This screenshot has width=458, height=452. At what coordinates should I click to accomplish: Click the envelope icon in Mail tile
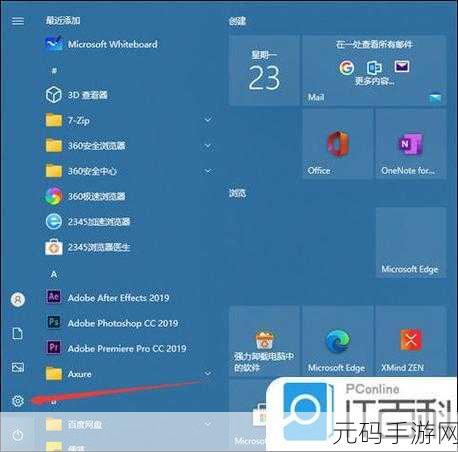402,66
